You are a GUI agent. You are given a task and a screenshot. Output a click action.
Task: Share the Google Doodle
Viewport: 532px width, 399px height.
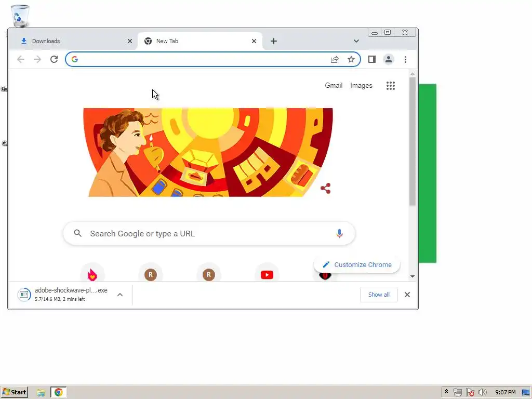(x=325, y=188)
